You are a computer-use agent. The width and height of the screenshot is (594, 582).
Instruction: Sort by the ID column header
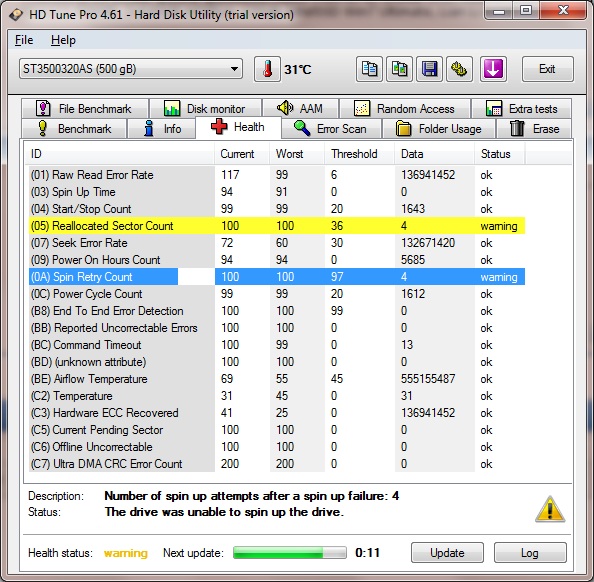pos(120,154)
